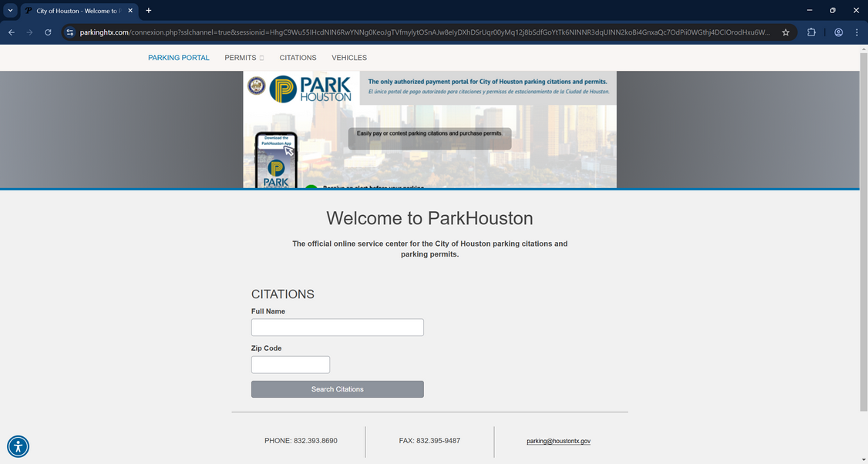
Task: Refresh the page
Action: (48, 32)
